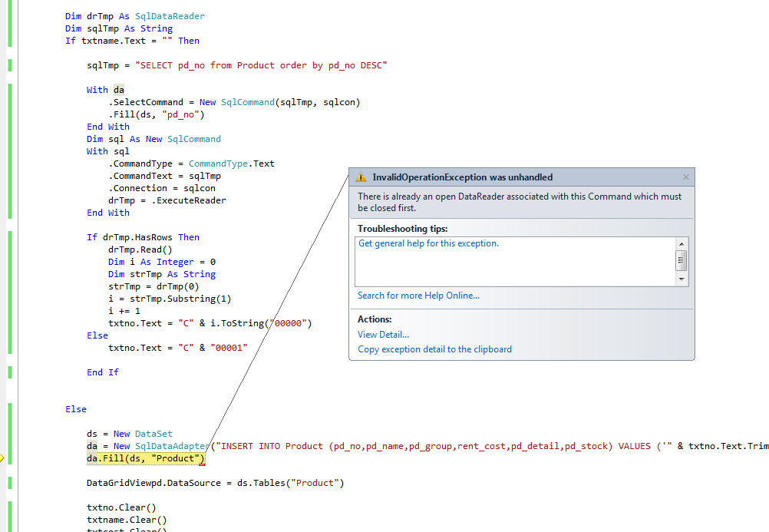
Task: Click the 'drTmp.Read()' line
Action: (140, 249)
